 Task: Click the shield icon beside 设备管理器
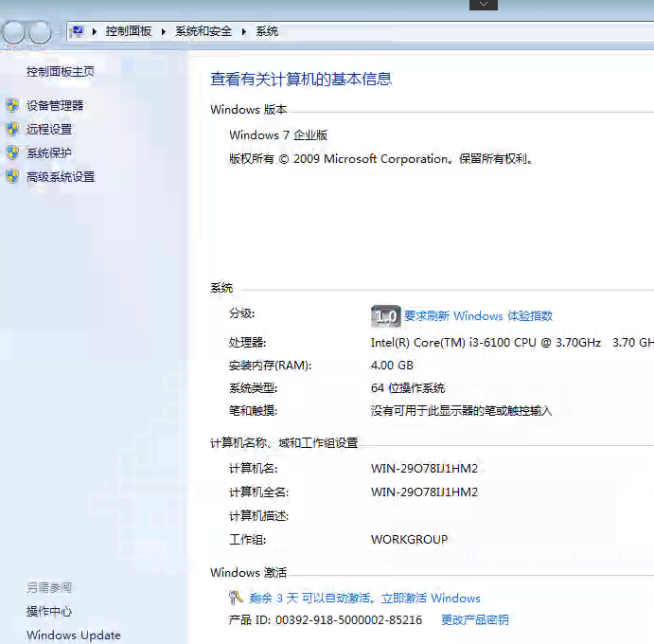pyautogui.click(x=12, y=105)
